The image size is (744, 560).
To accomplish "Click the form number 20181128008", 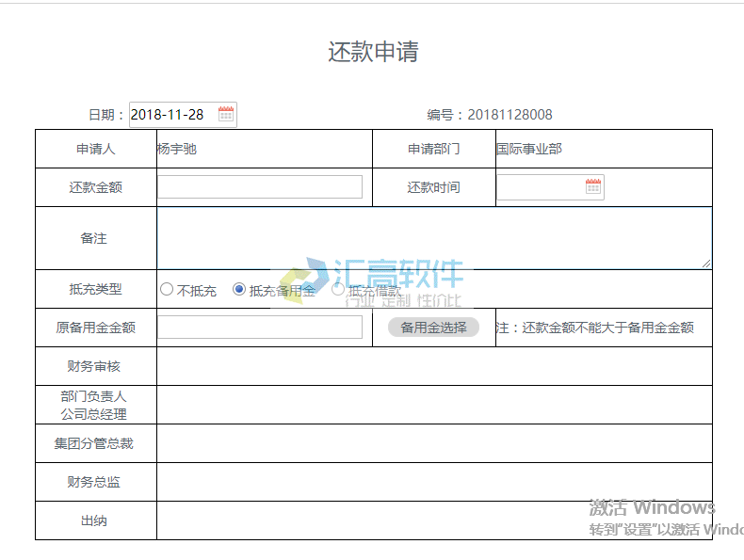I will [x=509, y=115].
